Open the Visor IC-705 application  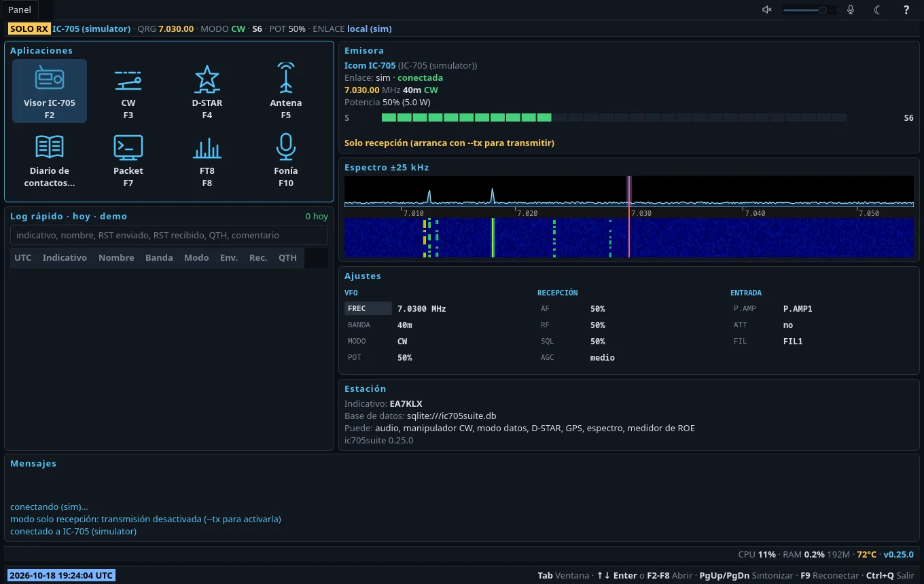coord(50,91)
